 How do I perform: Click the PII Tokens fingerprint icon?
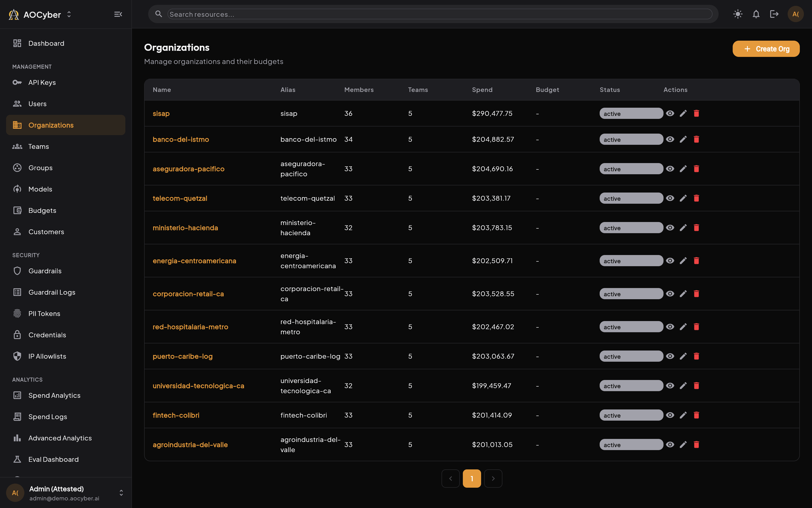pyautogui.click(x=17, y=313)
